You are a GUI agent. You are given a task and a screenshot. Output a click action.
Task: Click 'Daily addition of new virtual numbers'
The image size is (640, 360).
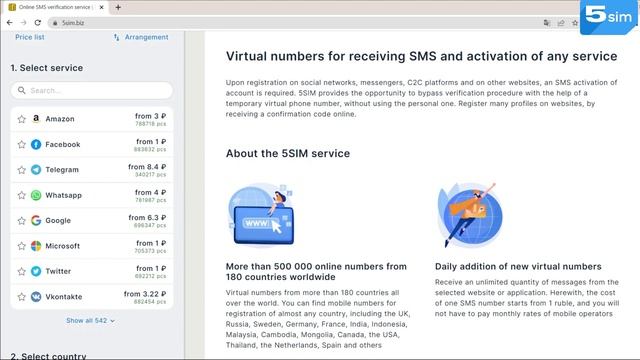pyautogui.click(x=518, y=267)
